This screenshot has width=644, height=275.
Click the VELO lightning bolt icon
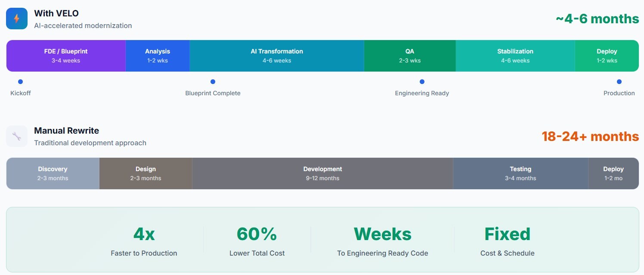17,19
